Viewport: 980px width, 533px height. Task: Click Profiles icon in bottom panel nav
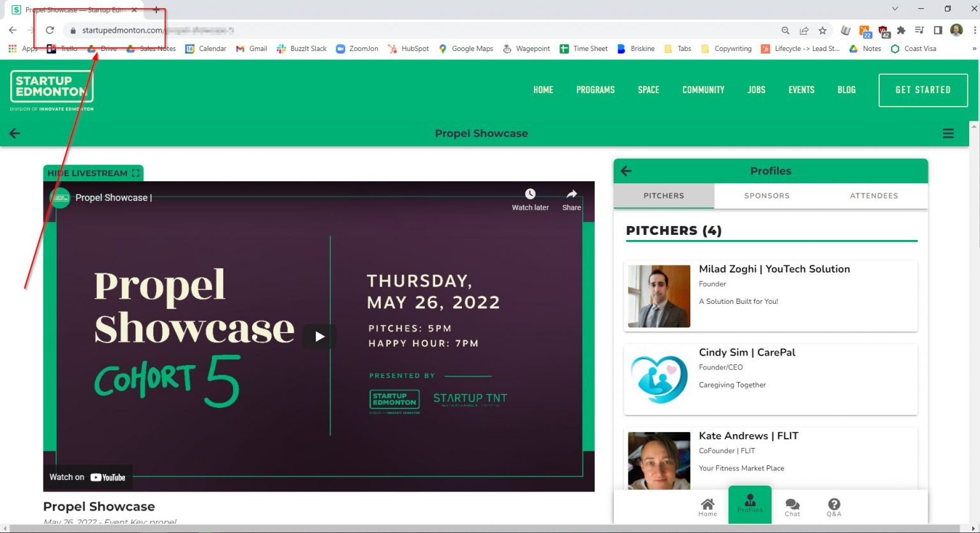click(750, 505)
